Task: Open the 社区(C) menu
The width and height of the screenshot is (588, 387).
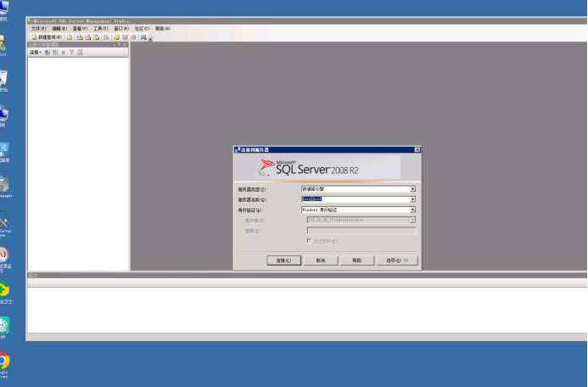Action: pyautogui.click(x=143, y=29)
